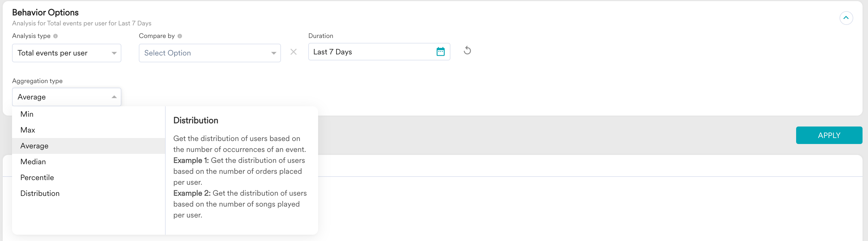The image size is (868, 241).
Task: Select Distribution in the options list
Action: [40, 193]
